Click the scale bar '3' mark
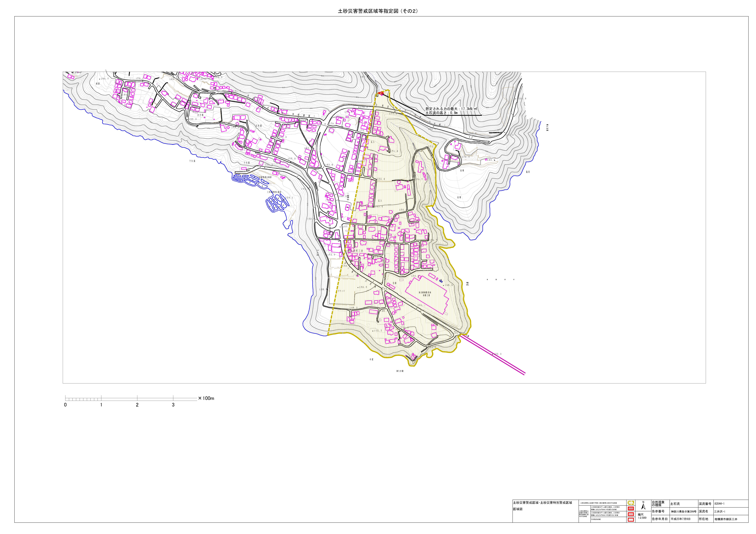Image resolution: width=756 pixels, height=534 pixels. click(173, 405)
